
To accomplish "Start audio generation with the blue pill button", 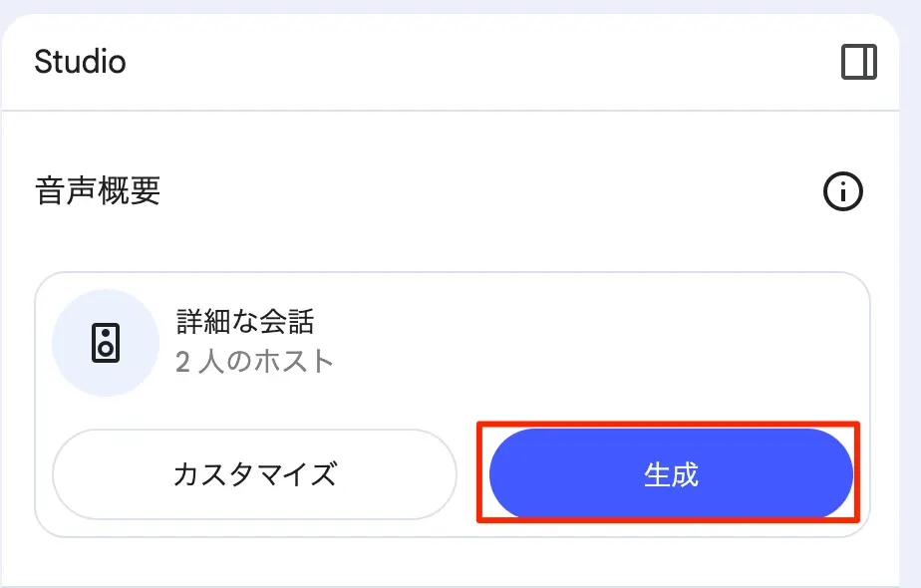I will pos(671,473).
